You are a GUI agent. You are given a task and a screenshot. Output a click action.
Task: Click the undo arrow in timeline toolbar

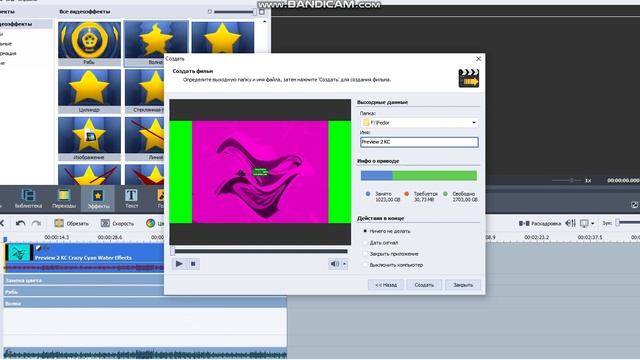click(20, 223)
